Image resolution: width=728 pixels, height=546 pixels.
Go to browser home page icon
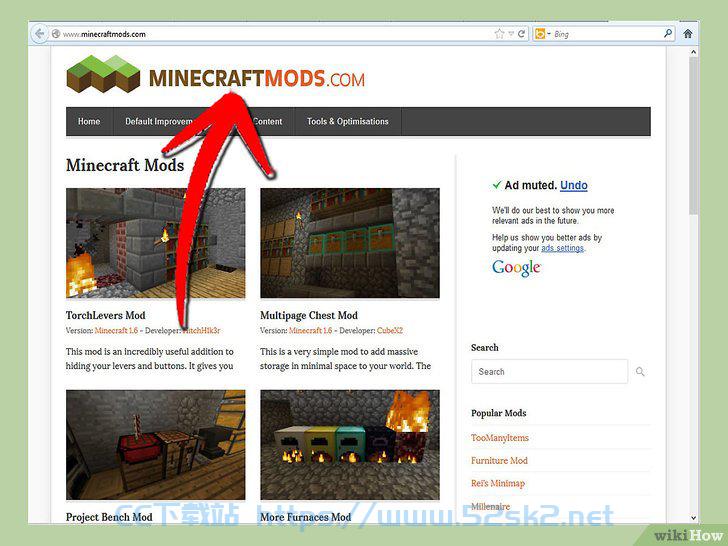688,33
